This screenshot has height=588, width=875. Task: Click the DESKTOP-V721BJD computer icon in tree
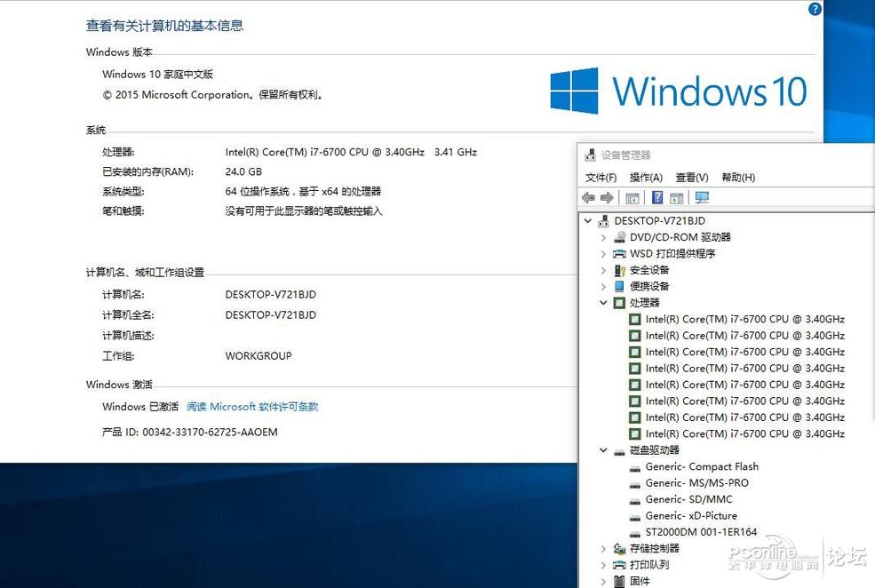coord(603,221)
